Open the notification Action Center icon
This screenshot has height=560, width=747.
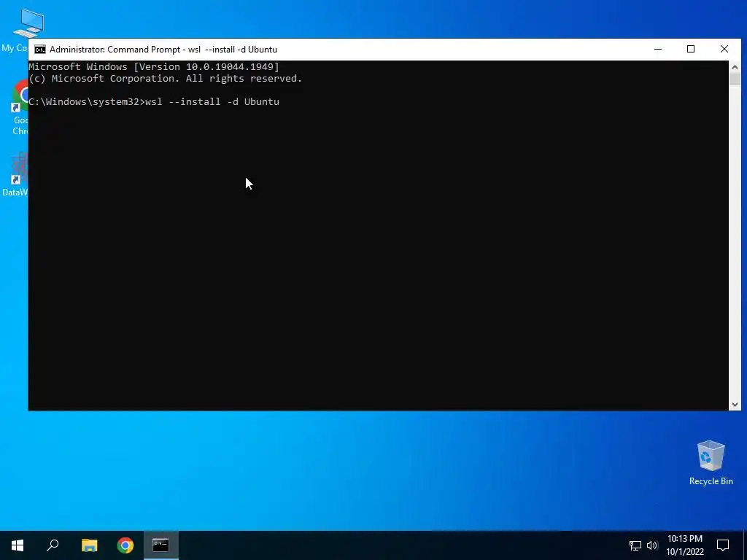(x=723, y=545)
